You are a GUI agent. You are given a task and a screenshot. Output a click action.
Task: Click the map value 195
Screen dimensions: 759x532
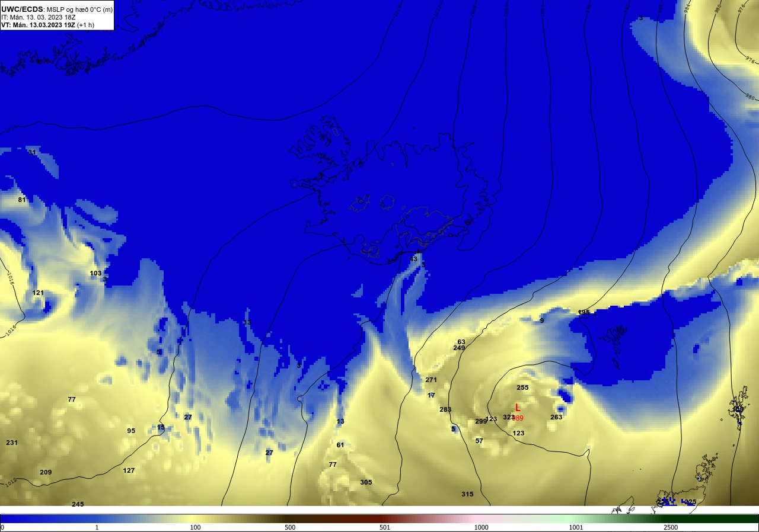pos(584,312)
